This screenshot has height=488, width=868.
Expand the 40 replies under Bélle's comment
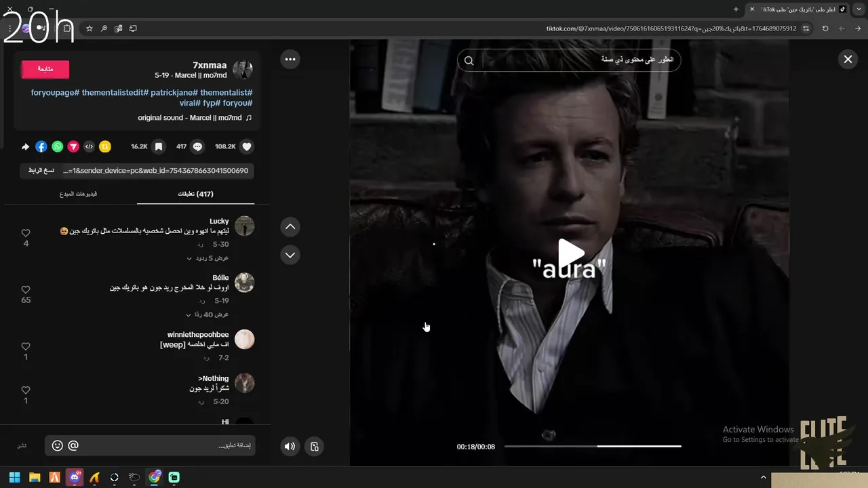pyautogui.click(x=208, y=314)
